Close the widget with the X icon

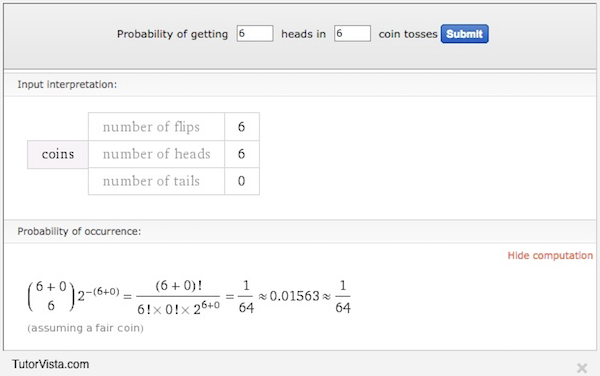click(x=582, y=368)
